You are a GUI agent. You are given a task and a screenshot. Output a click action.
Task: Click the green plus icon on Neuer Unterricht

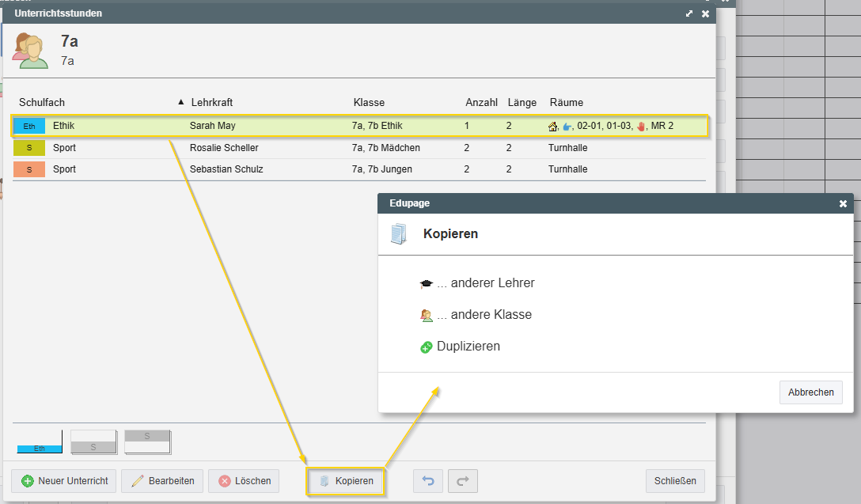coord(28,481)
